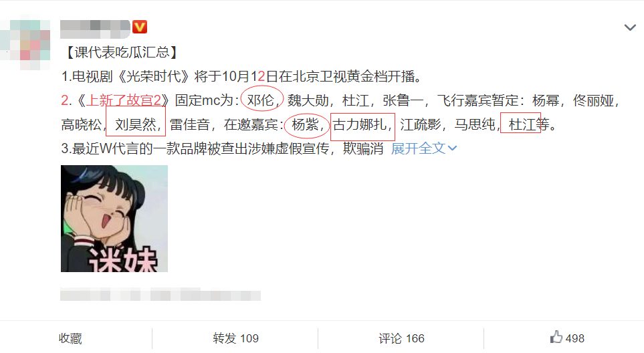Image resolution: width=644 pixels, height=353 pixels.
Task: Open the 迷妹 anime image thumbnail
Action: [x=114, y=219]
